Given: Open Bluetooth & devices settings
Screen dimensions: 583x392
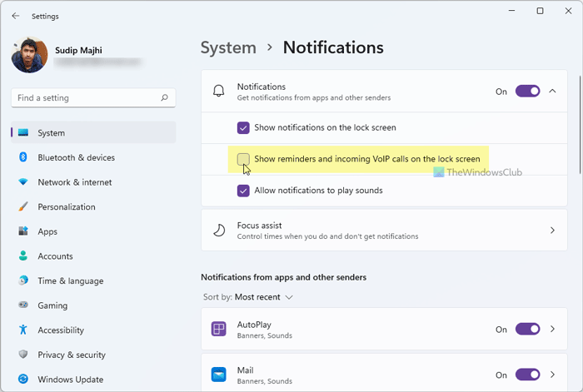Looking at the screenshot, I should 76,157.
